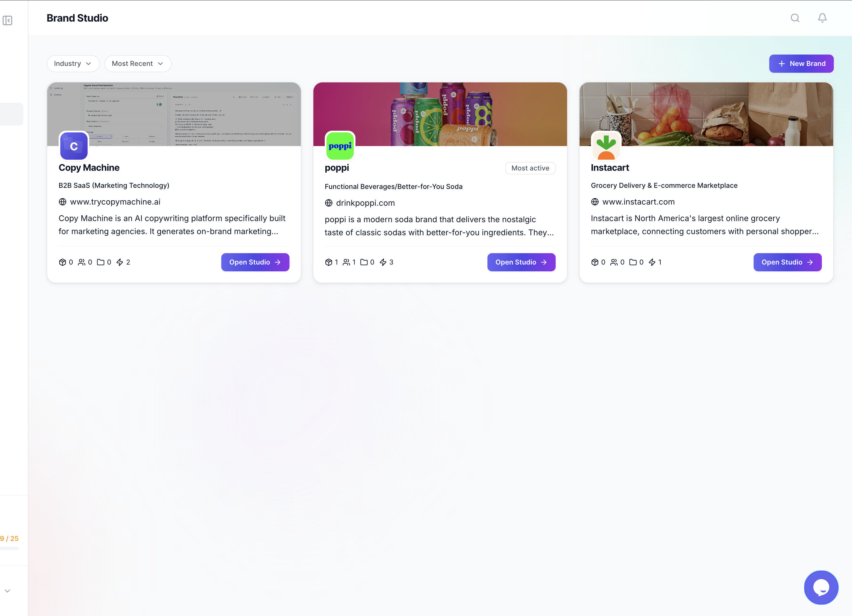Click the search magnifier icon
This screenshot has height=616, width=852.
[795, 18]
